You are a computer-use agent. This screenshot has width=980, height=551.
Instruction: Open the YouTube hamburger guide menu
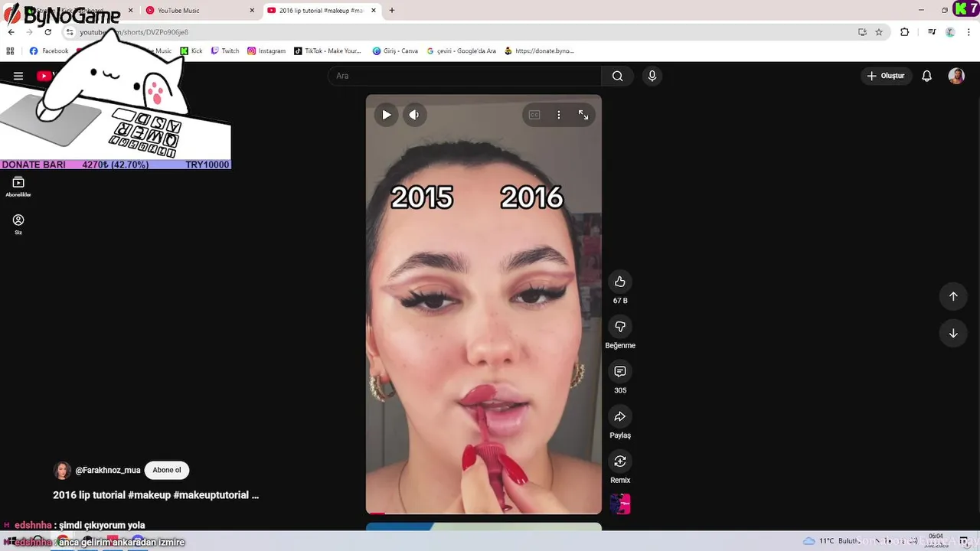pos(18,76)
